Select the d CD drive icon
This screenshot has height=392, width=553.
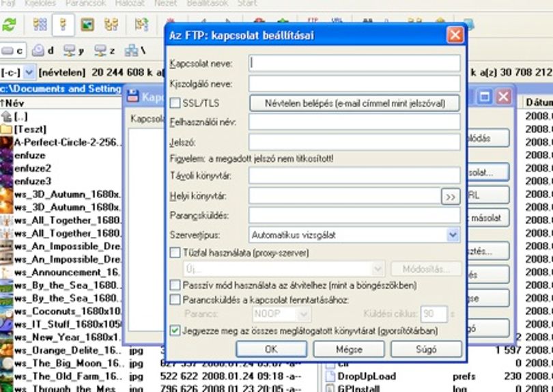[43, 51]
